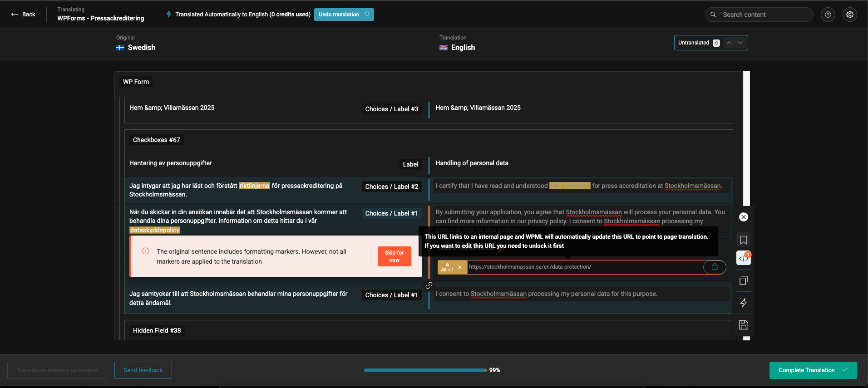Click the warning info icon in formatting notice

point(146,251)
